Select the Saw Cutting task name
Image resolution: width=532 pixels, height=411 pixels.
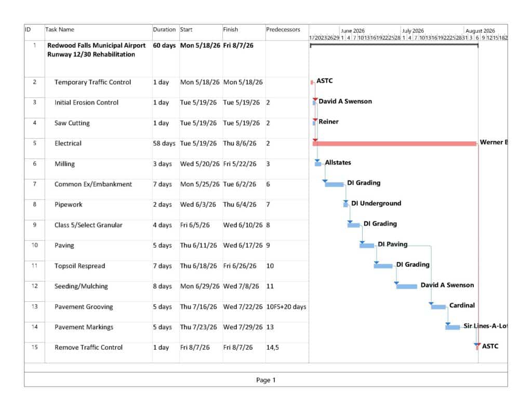[72, 123]
